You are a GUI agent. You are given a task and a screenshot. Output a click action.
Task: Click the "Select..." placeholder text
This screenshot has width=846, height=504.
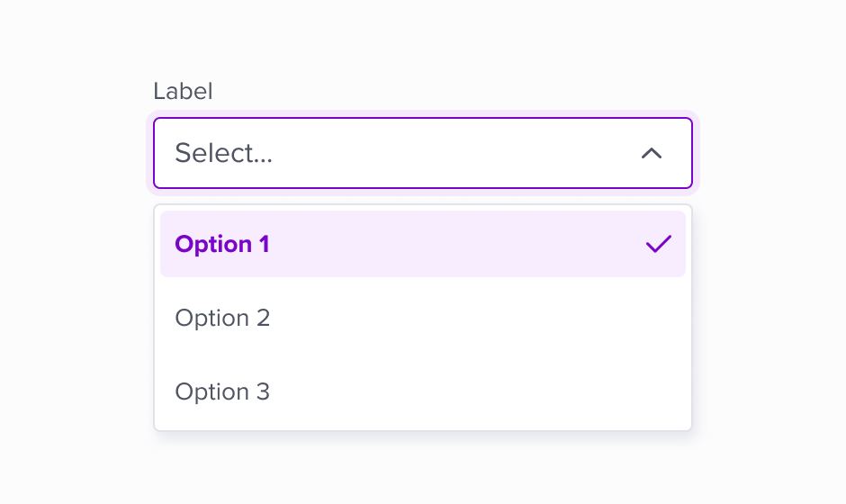tap(223, 153)
